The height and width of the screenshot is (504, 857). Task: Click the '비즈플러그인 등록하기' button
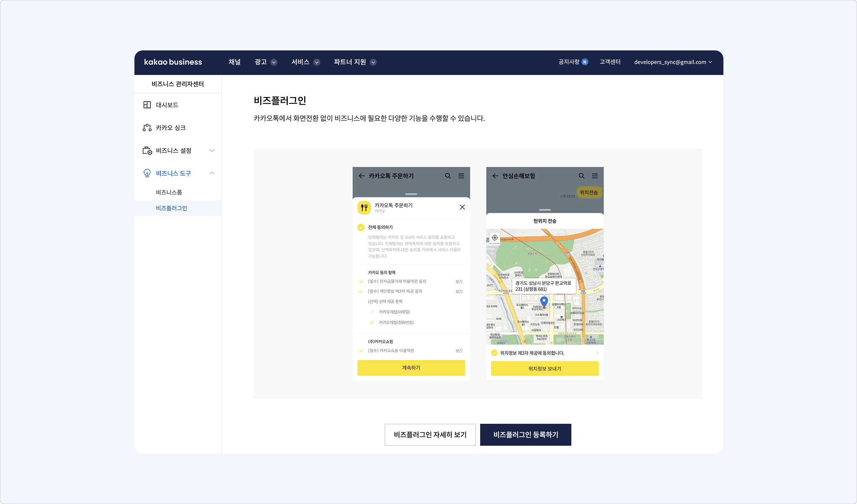coord(526,435)
